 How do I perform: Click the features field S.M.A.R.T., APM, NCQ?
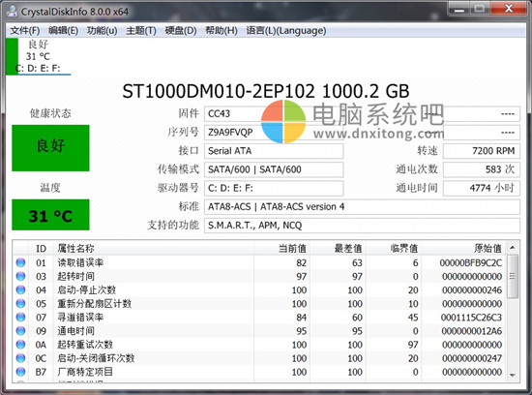[362, 226]
